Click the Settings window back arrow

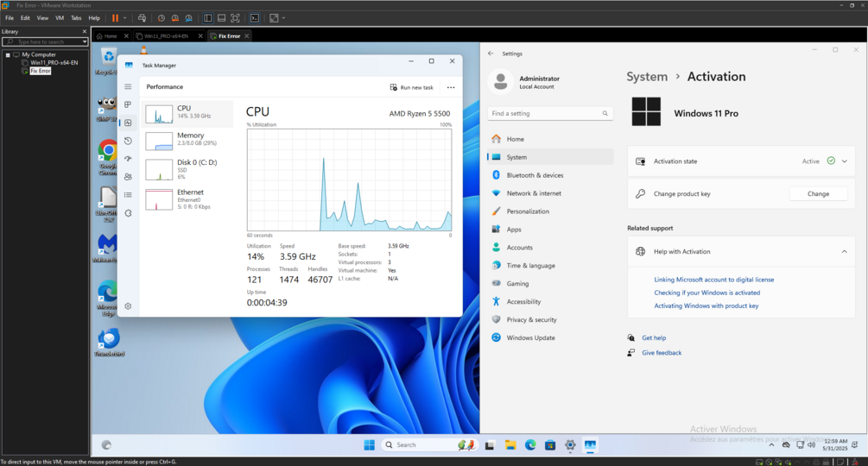coord(491,54)
